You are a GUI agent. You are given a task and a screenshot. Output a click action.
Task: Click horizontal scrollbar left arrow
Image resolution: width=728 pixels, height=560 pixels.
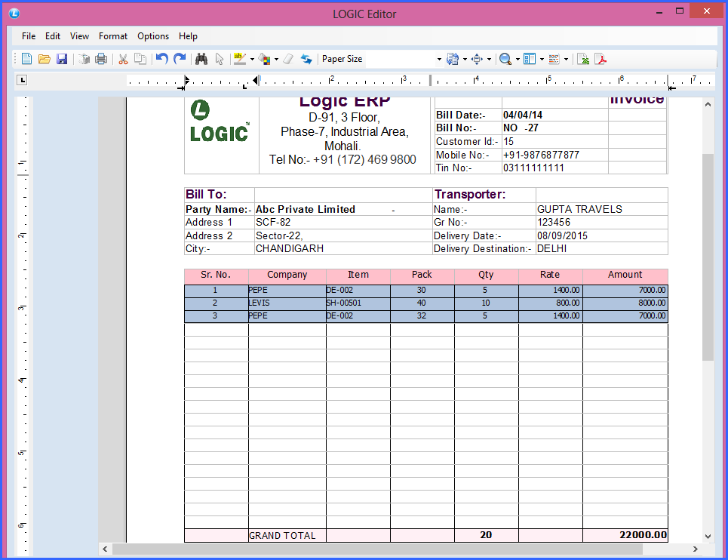click(x=105, y=549)
